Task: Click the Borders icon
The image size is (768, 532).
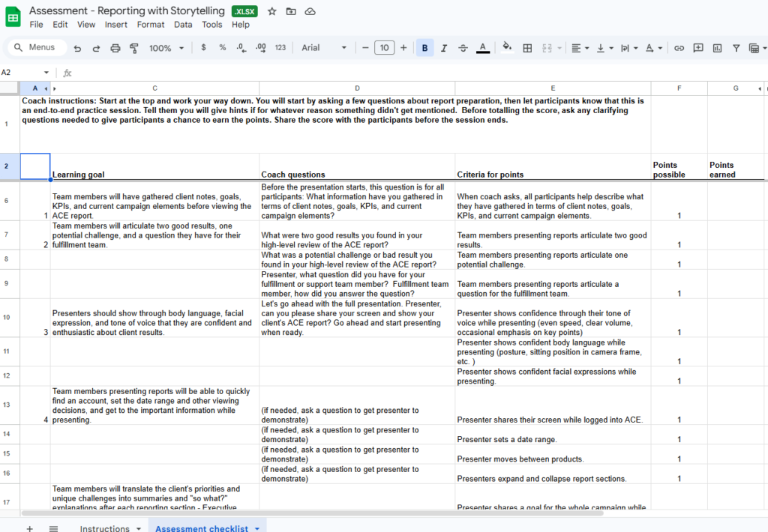Action: coord(527,48)
